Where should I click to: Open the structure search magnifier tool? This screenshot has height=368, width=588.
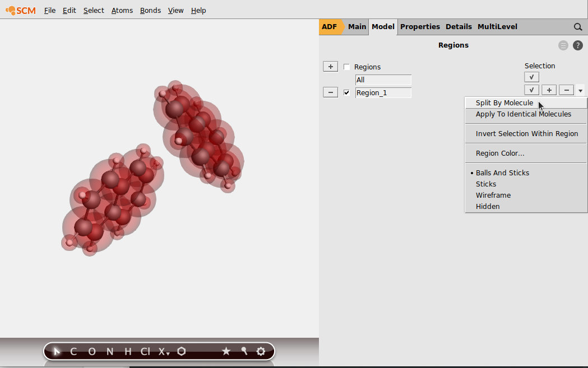[x=244, y=351]
